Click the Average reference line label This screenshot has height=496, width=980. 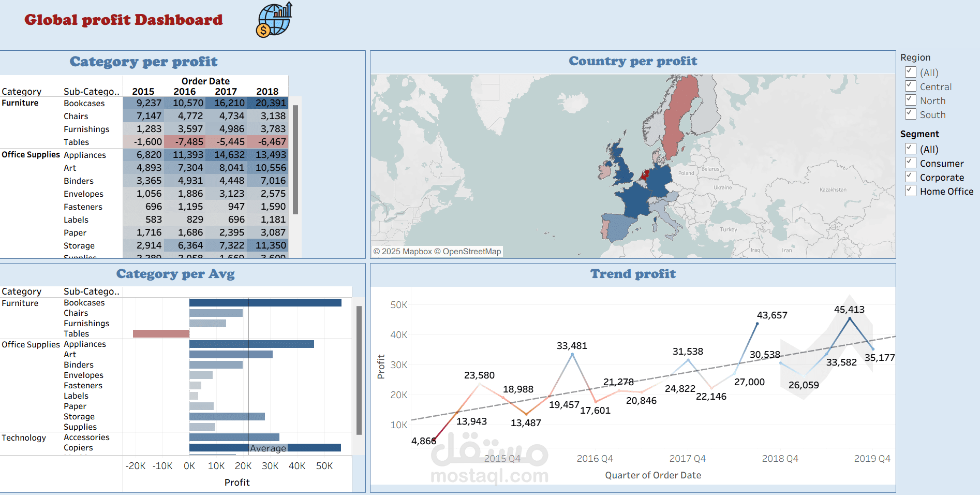coord(269,448)
